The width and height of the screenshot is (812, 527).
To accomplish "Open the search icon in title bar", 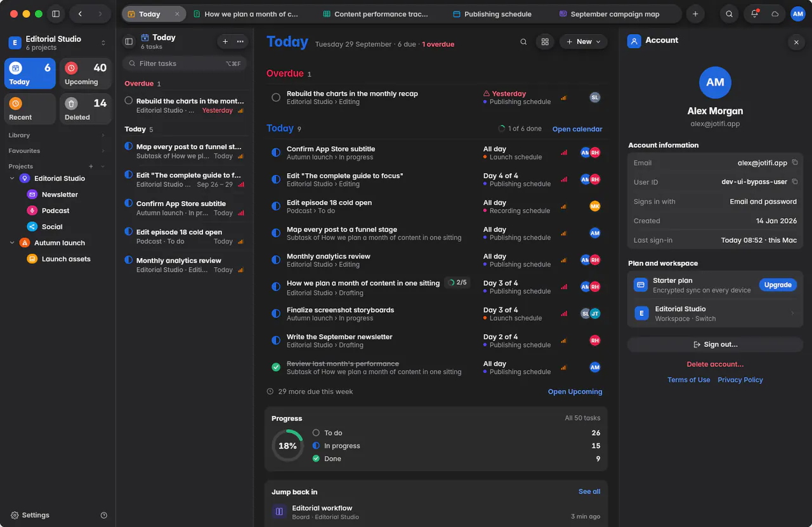I will [x=730, y=14].
